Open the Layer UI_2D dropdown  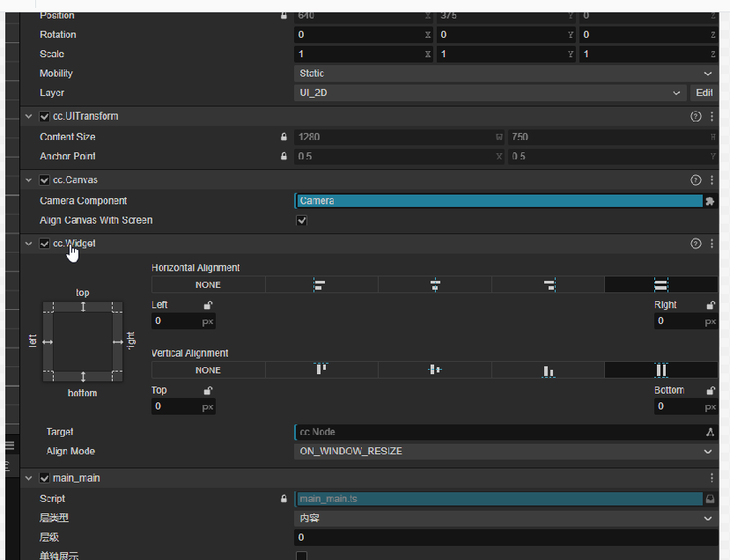490,93
